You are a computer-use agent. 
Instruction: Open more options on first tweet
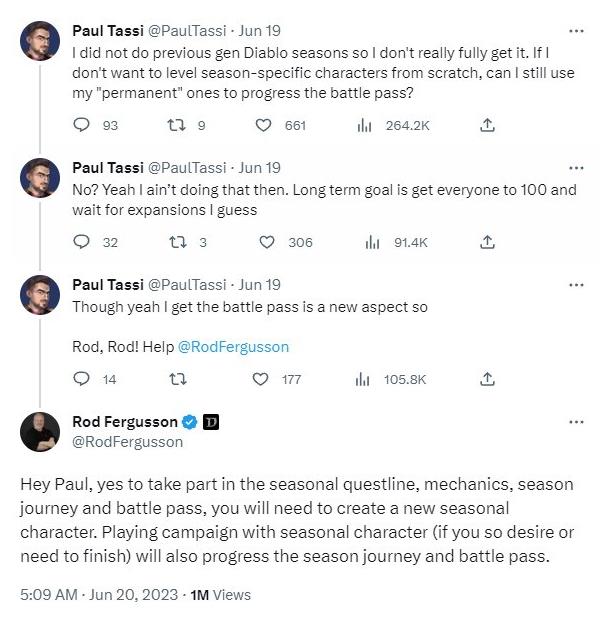576,30
